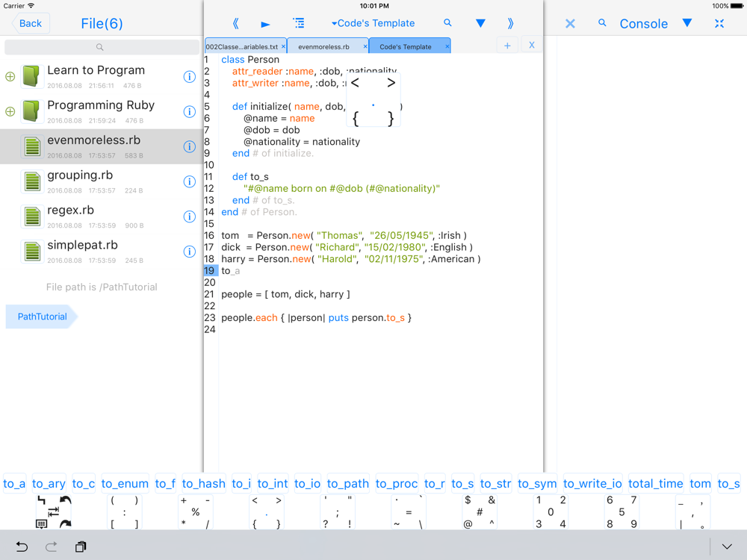Tap the 0-4 number key
This screenshot has width=747, height=560.
coord(551,512)
